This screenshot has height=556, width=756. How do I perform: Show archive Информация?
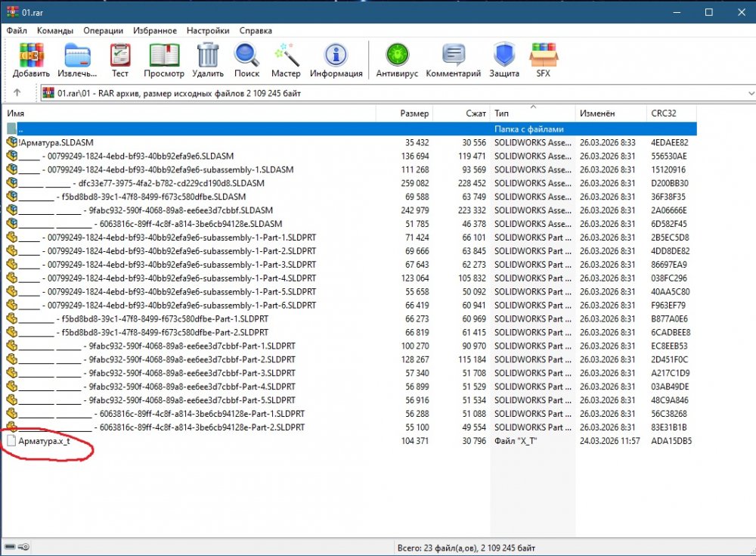(336, 55)
